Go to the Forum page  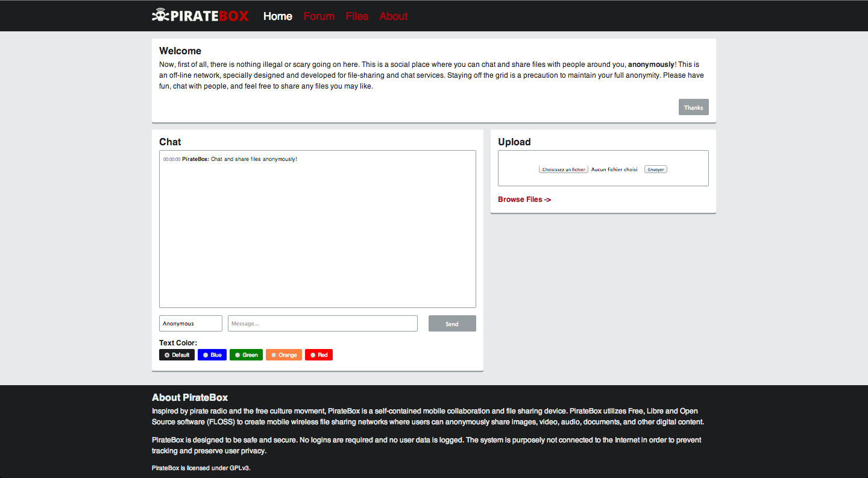tap(319, 16)
